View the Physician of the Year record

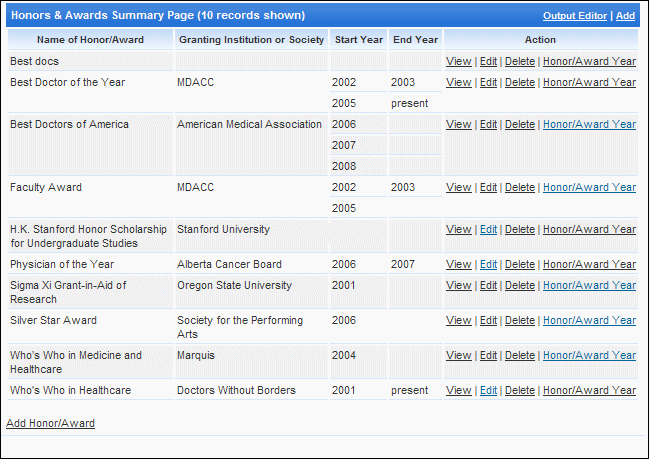point(459,264)
